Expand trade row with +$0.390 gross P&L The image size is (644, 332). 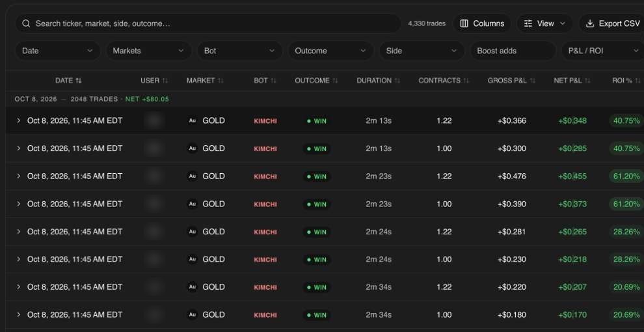pos(18,203)
